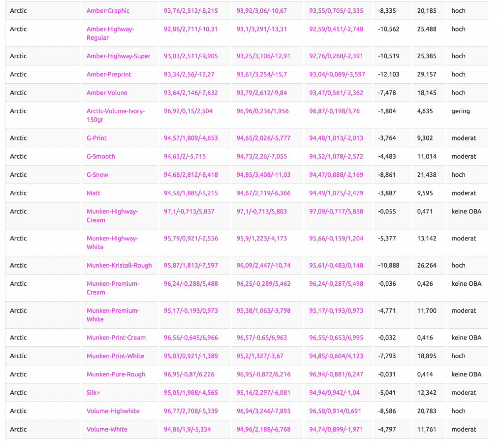Open the Amber-Preprint paper link
This screenshot has width=504, height=441.
[x=109, y=74]
